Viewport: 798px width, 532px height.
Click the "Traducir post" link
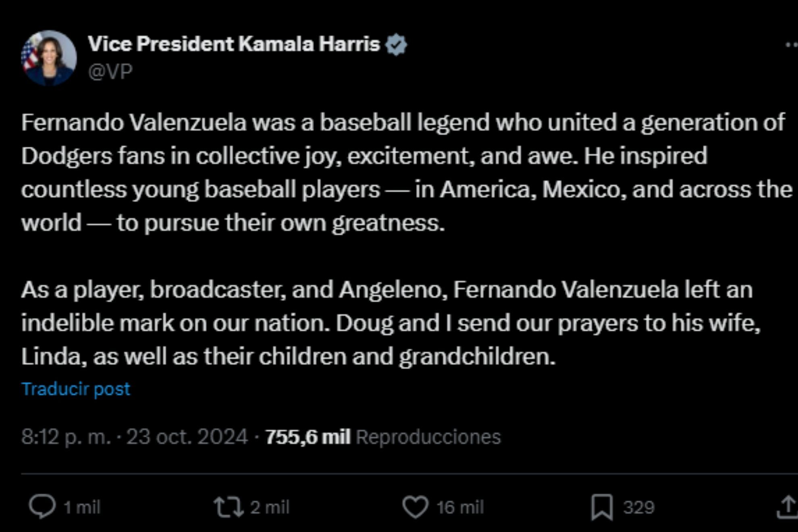tap(76, 389)
